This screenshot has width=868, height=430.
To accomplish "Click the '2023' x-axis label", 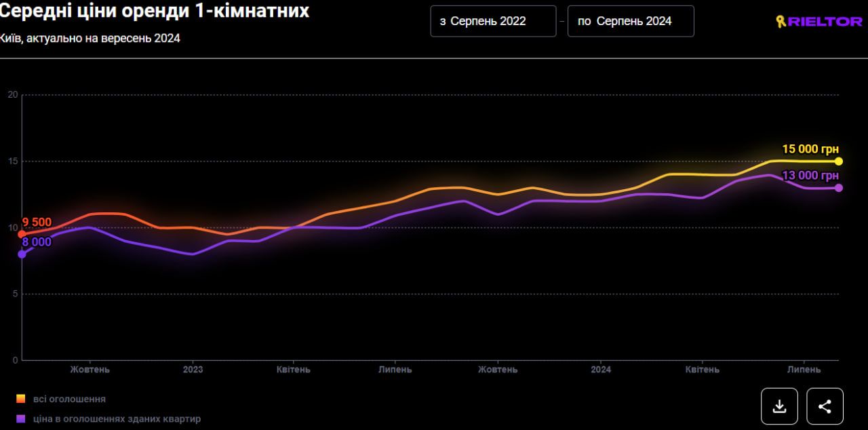I will click(x=193, y=370).
